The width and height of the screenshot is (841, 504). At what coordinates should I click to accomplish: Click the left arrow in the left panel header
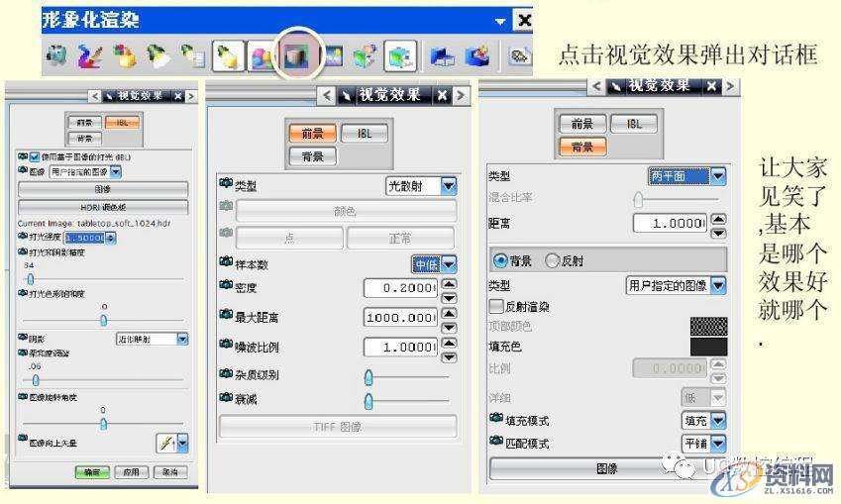tap(94, 96)
